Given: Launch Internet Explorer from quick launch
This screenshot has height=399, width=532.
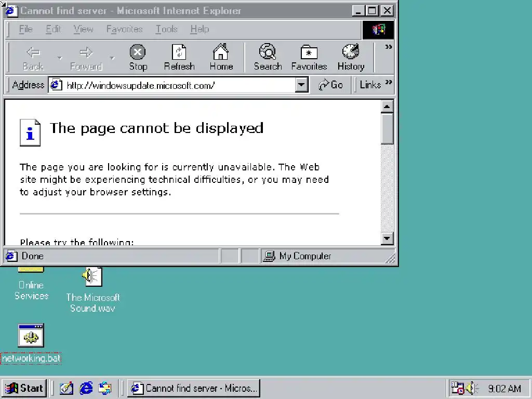Looking at the screenshot, I should (x=86, y=388).
